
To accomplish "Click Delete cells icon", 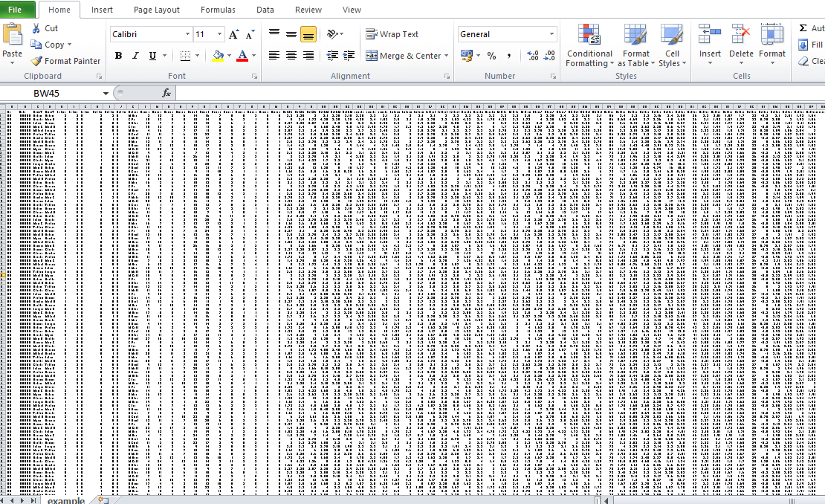I will pyautogui.click(x=741, y=34).
